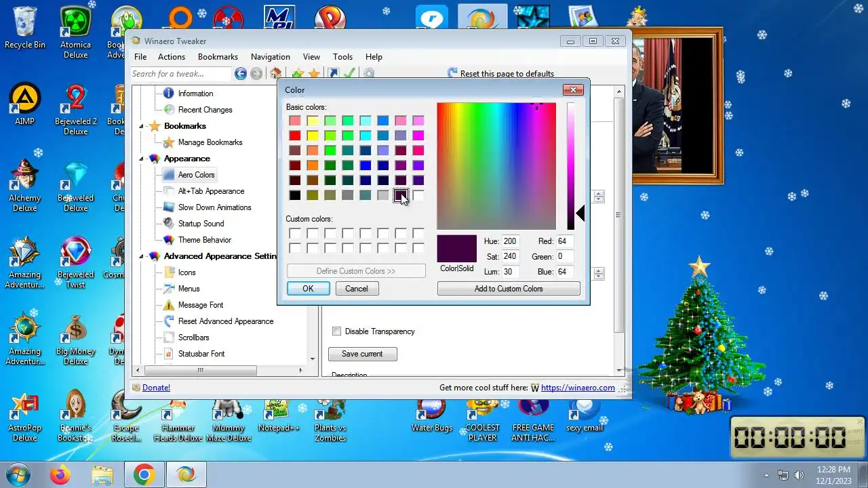Click inside the color spectrum field
Viewport: 868px width, 488px height.
[x=496, y=166]
